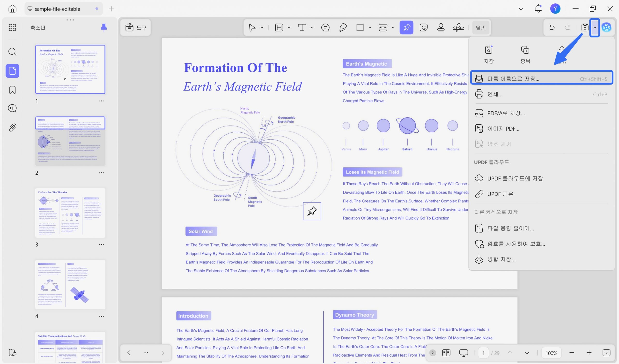Open the attachments paperclip panel
The width and height of the screenshot is (619, 364).
pos(12,127)
